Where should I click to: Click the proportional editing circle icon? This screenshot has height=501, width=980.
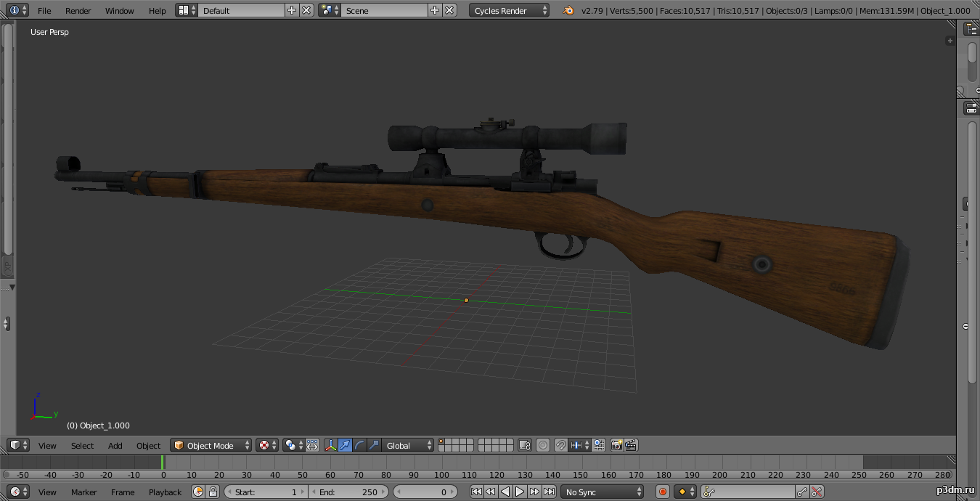[543, 445]
